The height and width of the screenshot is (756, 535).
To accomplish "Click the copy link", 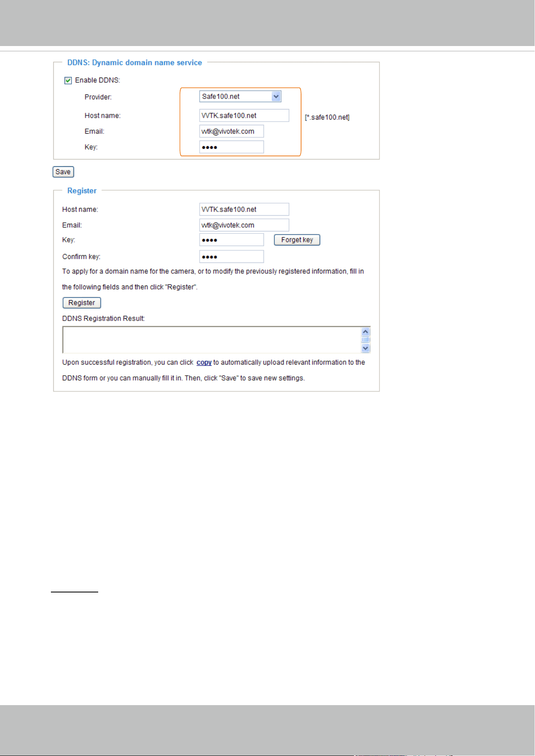I will [204, 363].
